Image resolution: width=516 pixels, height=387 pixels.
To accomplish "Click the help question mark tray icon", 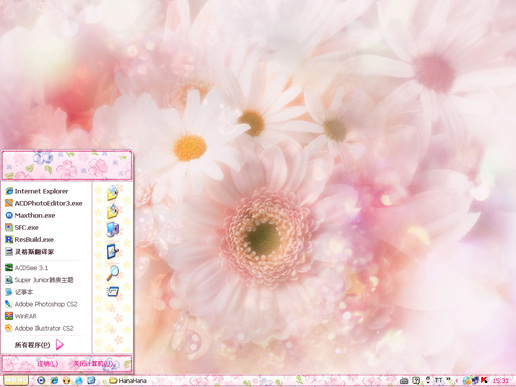I will coord(416,380).
